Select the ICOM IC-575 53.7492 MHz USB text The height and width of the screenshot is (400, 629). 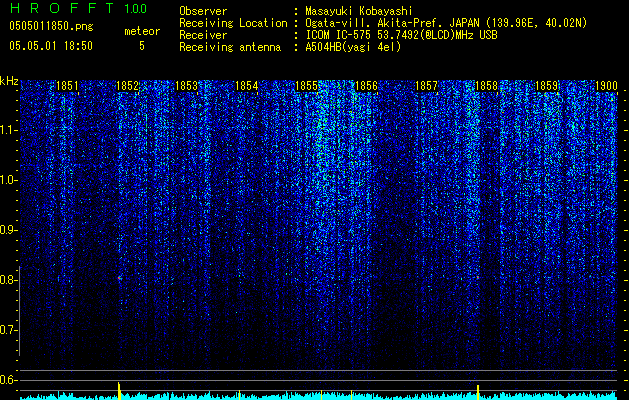(x=401, y=35)
